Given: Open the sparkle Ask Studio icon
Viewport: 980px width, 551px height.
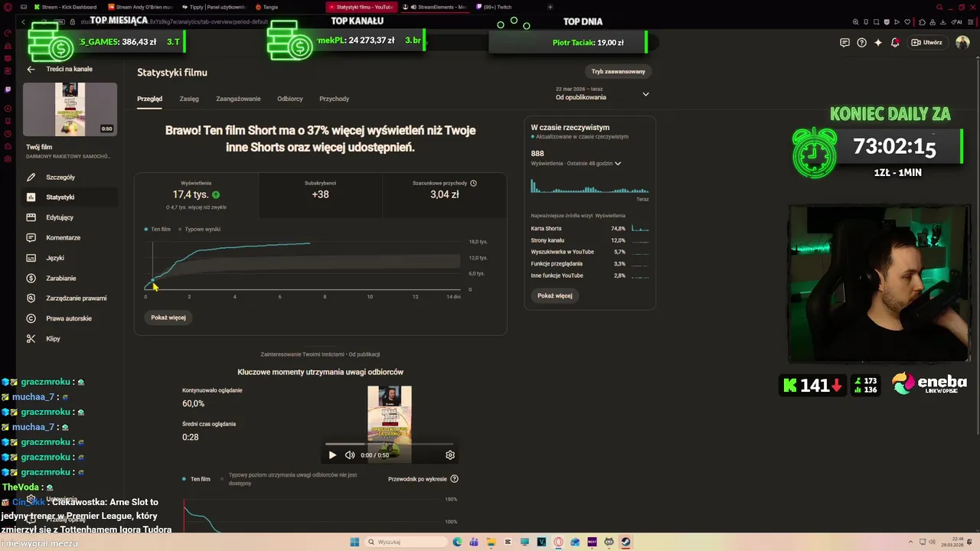Looking at the screenshot, I should tap(878, 43).
